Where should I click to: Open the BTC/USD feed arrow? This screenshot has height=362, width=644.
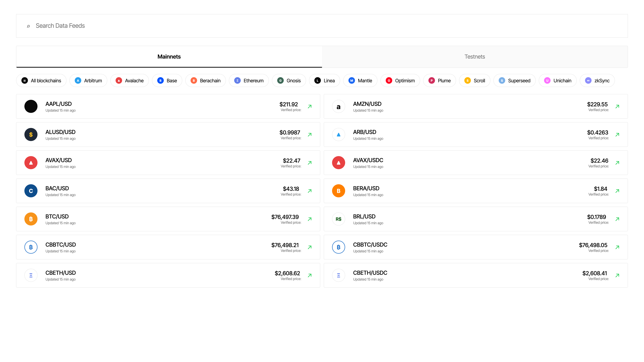click(x=310, y=219)
